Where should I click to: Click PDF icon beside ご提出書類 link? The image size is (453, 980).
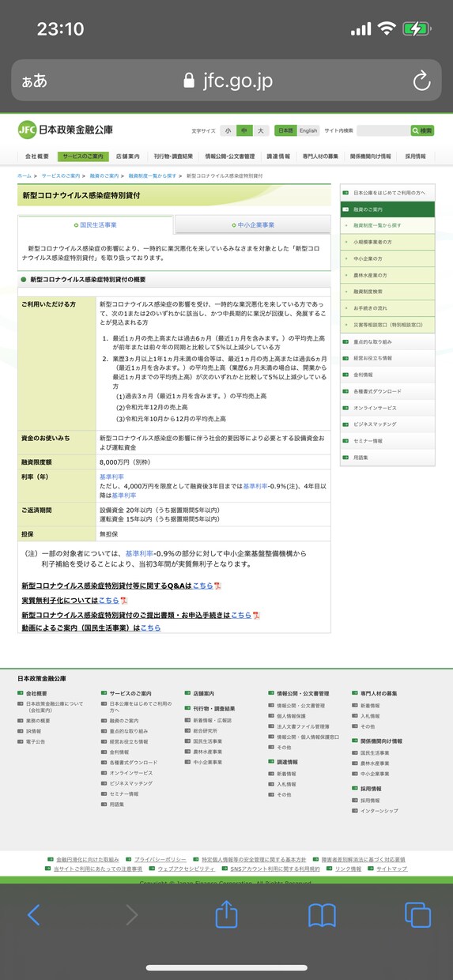[x=255, y=615]
